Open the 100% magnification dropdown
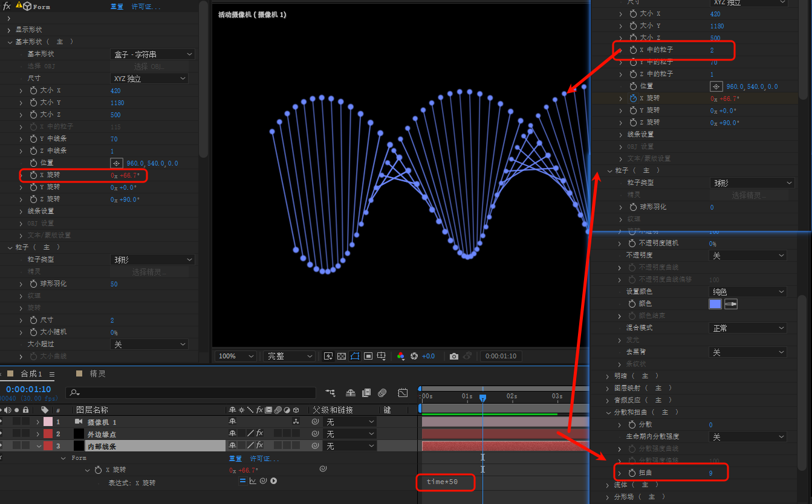Viewport: 812px width, 504px height. click(236, 356)
